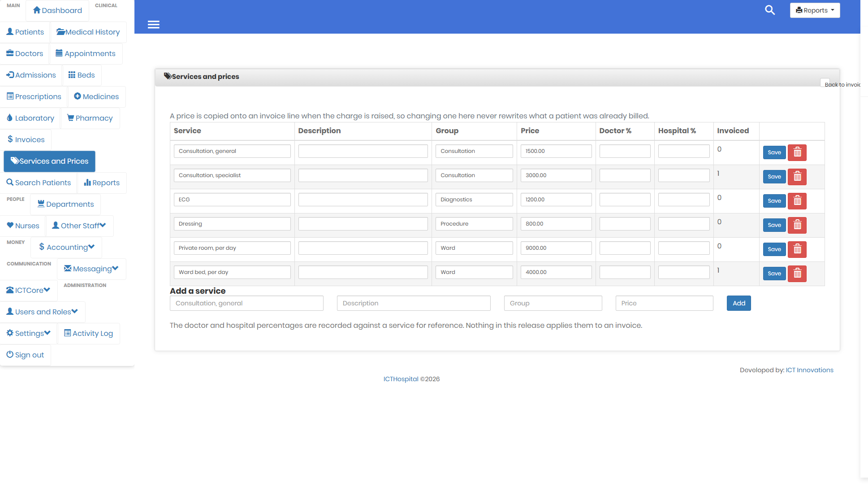Viewport: 868px width, 496px height.
Task: Expand the Other Staff submenu
Action: (79, 226)
